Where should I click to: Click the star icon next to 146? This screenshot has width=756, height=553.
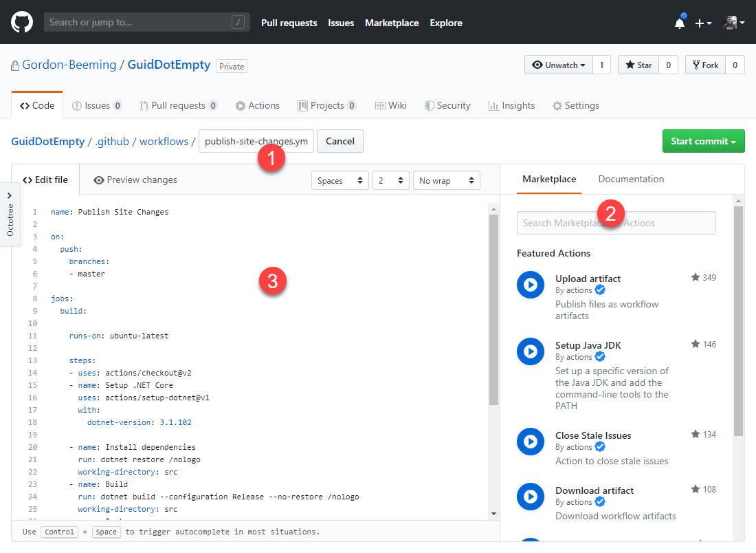point(696,344)
